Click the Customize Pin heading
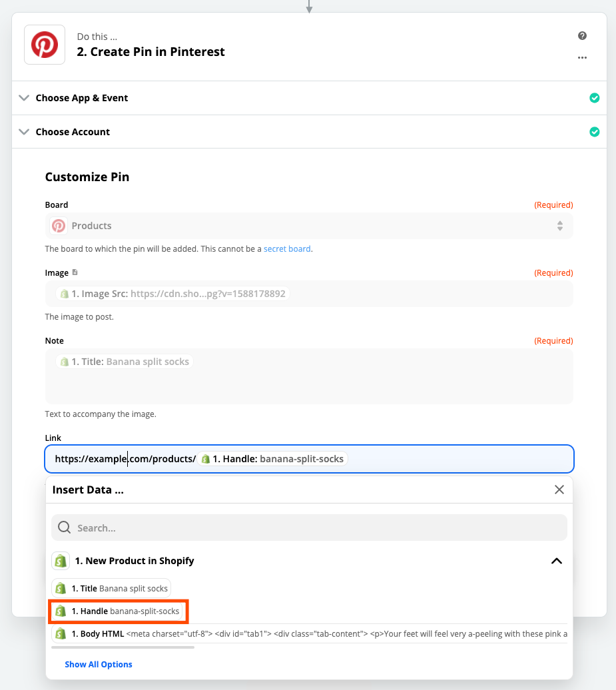 (87, 177)
